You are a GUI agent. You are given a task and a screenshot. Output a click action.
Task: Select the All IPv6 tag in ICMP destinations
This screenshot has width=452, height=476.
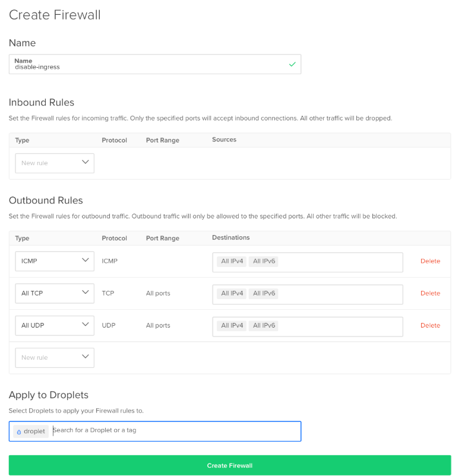264,261
